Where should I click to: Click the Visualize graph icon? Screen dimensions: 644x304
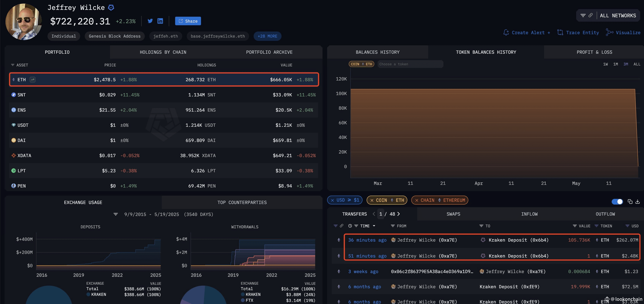(609, 32)
